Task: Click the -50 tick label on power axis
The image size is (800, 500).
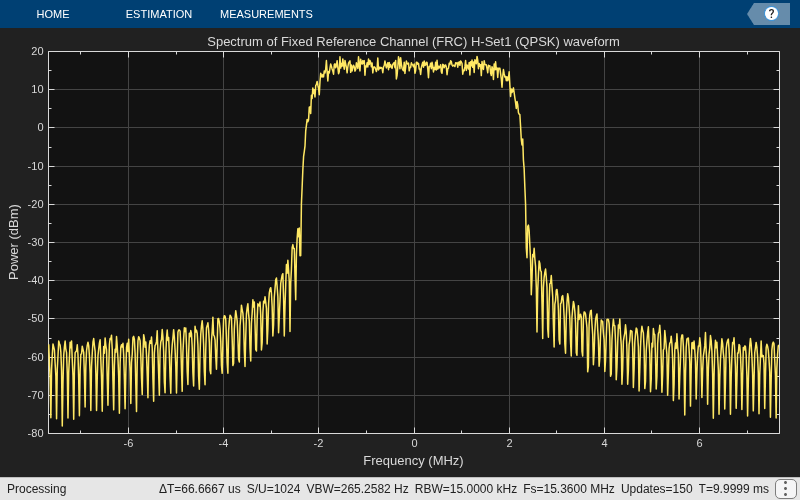Action: (35, 319)
